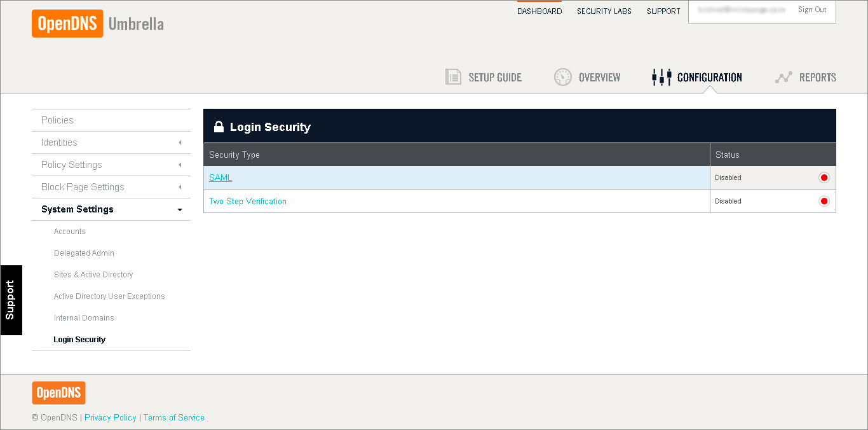Switch to the Dashboard menu

[x=539, y=10]
